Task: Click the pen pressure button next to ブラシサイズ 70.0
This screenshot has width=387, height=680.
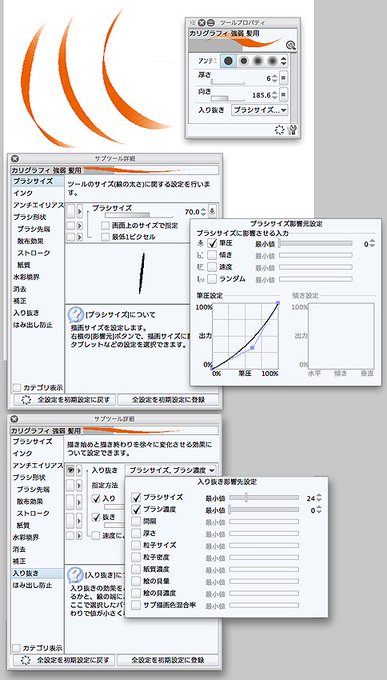Action: [x=212, y=212]
